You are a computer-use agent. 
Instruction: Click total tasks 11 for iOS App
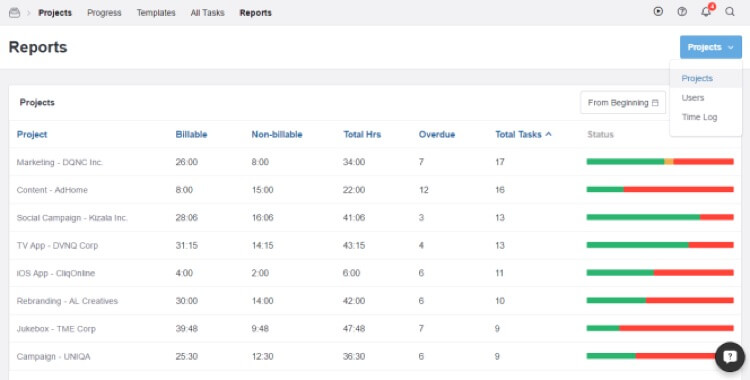tap(499, 273)
